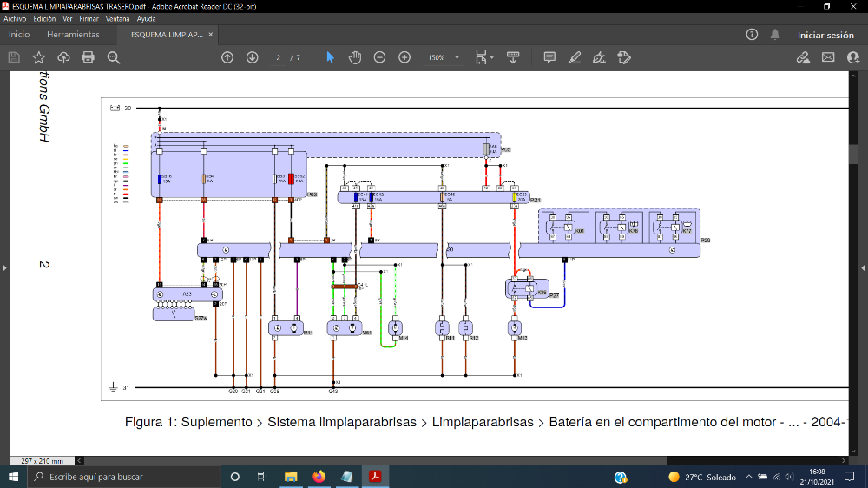Screen dimensions: 868x488
Task: Click the page number input field
Action: point(279,57)
